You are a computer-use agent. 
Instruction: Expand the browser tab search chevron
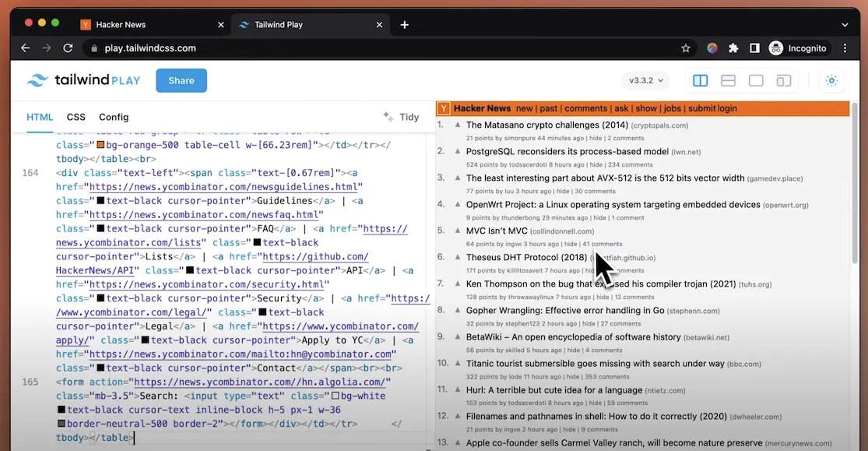(x=845, y=24)
